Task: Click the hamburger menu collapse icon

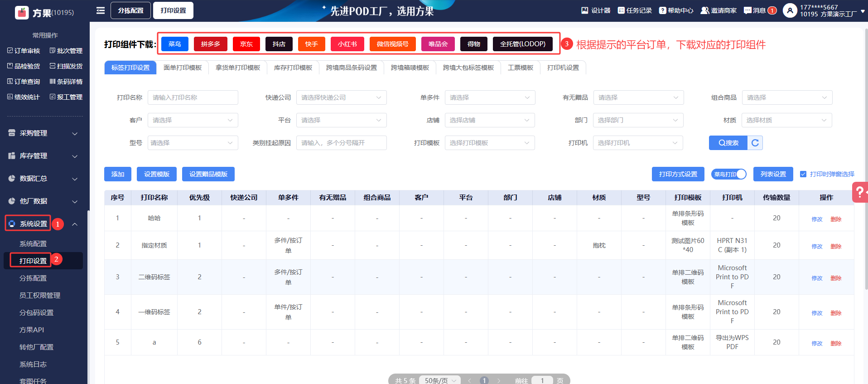Action: tap(101, 10)
